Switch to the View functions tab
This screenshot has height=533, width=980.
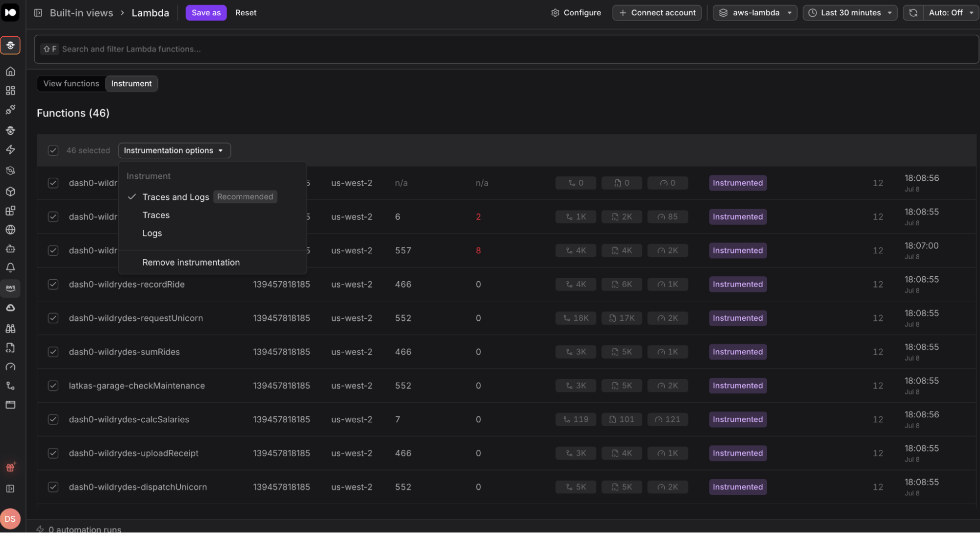71,84
